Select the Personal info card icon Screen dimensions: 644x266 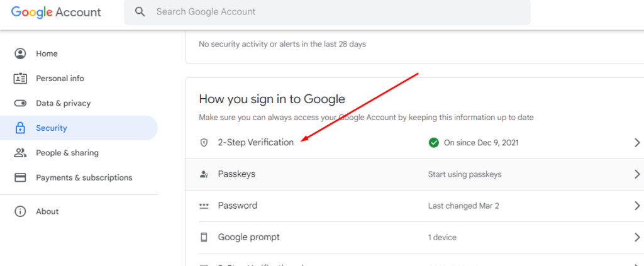pos(20,79)
